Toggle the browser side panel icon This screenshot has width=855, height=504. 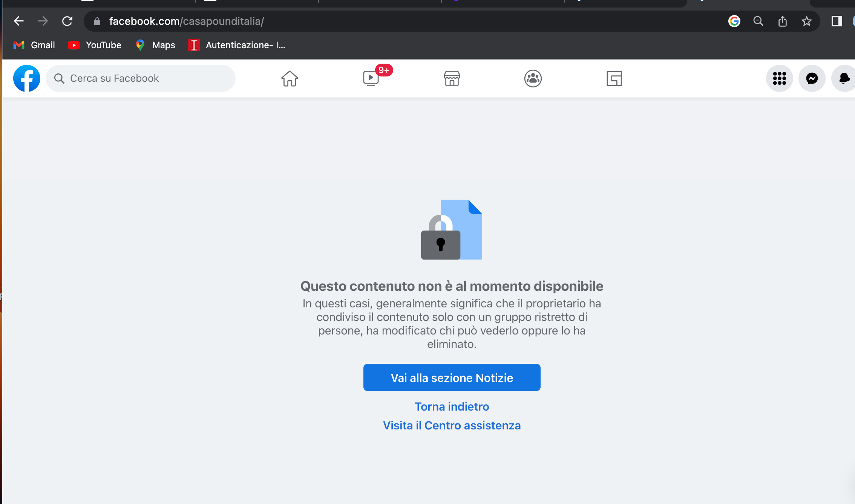tap(837, 21)
